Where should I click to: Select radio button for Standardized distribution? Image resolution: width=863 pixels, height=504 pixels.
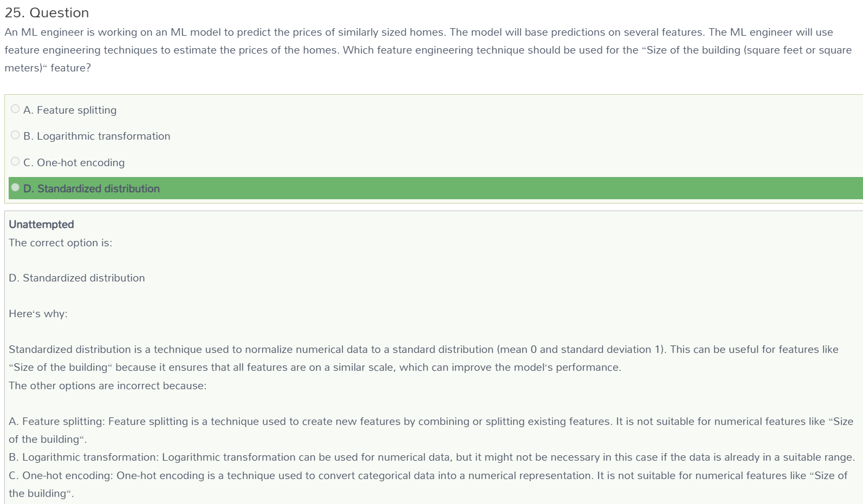(15, 187)
